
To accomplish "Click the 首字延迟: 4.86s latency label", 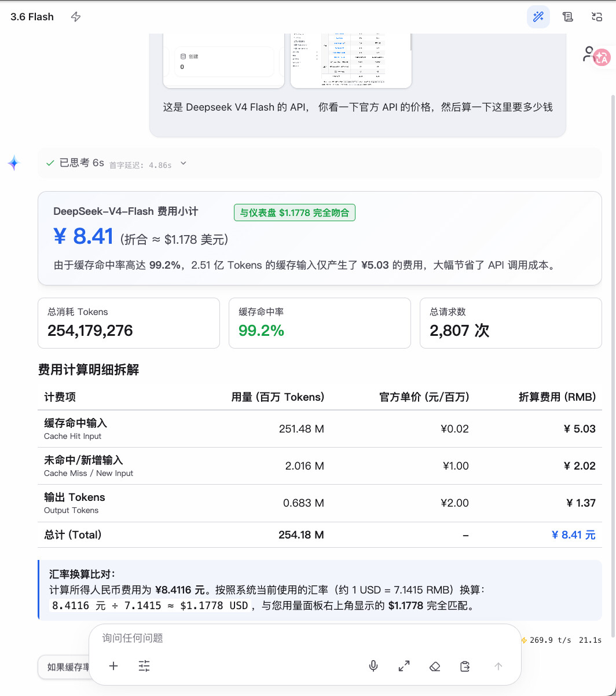I will coord(141,165).
